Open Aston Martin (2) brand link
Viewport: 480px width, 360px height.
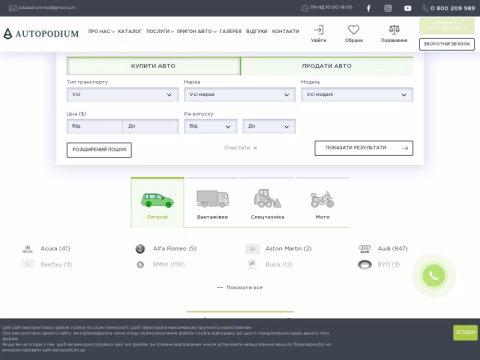click(288, 249)
